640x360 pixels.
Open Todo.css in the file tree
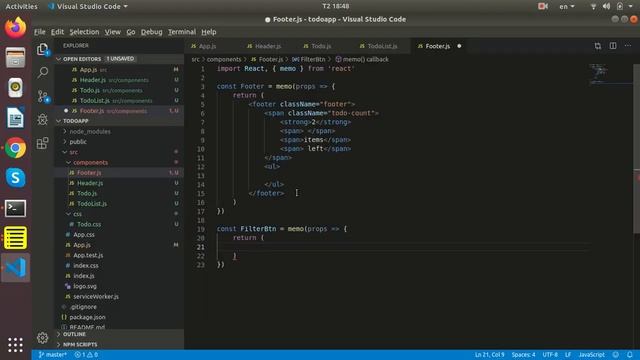[89, 224]
